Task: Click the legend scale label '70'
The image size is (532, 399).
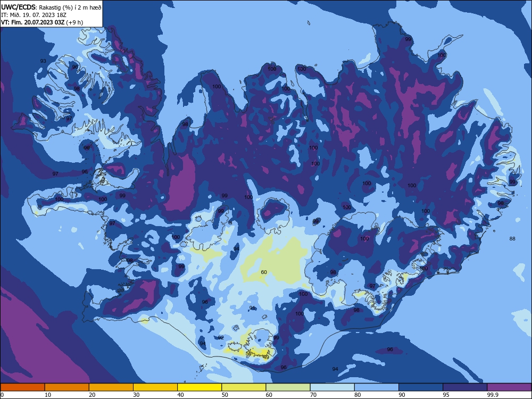Action: coord(313,395)
